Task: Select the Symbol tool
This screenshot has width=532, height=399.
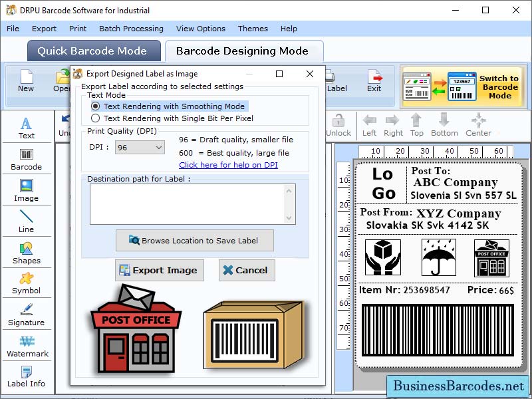Action: point(27,285)
